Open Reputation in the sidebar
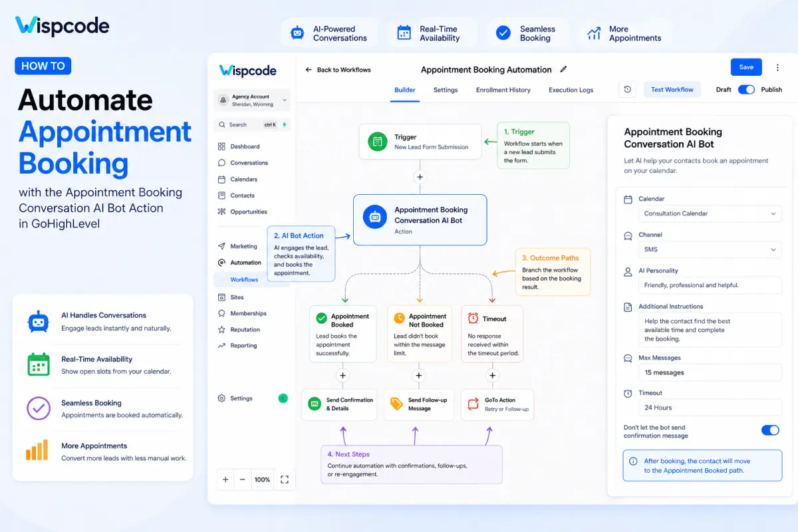Image resolution: width=798 pixels, height=532 pixels. [239, 330]
